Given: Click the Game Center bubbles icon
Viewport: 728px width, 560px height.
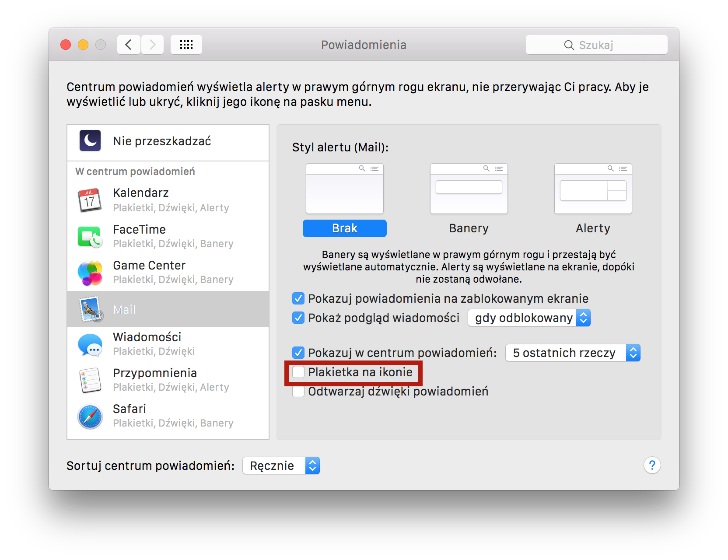Looking at the screenshot, I should [90, 273].
